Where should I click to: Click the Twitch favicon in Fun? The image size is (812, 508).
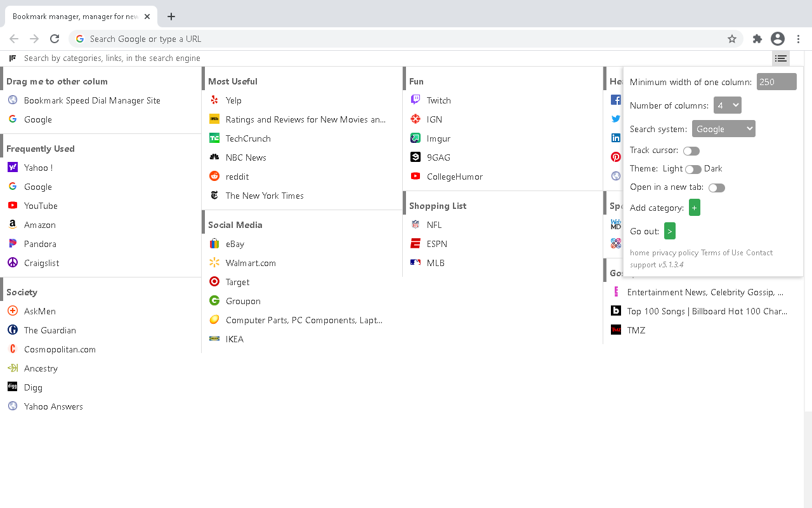416,100
